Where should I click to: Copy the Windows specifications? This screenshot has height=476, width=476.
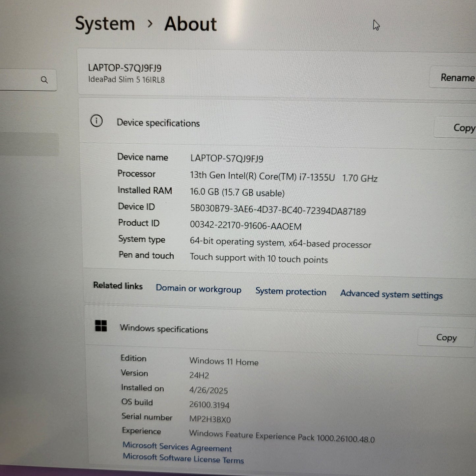click(446, 337)
